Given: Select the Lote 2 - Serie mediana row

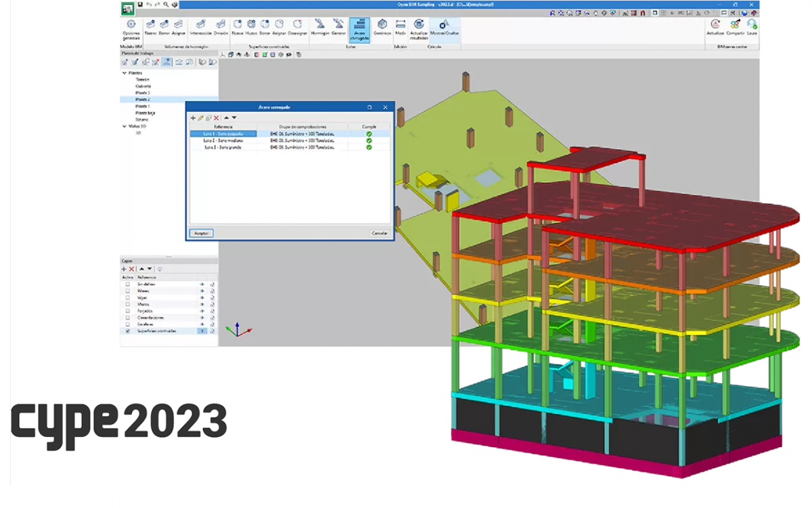Looking at the screenshot, I should pyautogui.click(x=223, y=140).
